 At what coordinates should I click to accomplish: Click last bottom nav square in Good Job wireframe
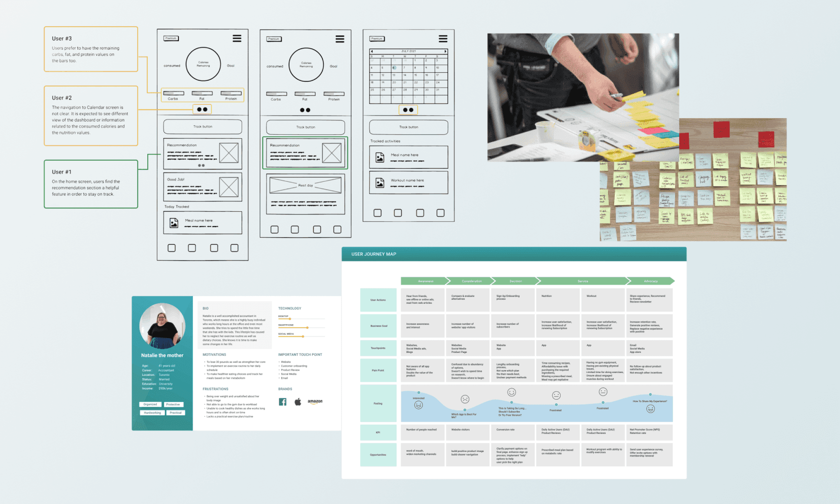(x=234, y=248)
